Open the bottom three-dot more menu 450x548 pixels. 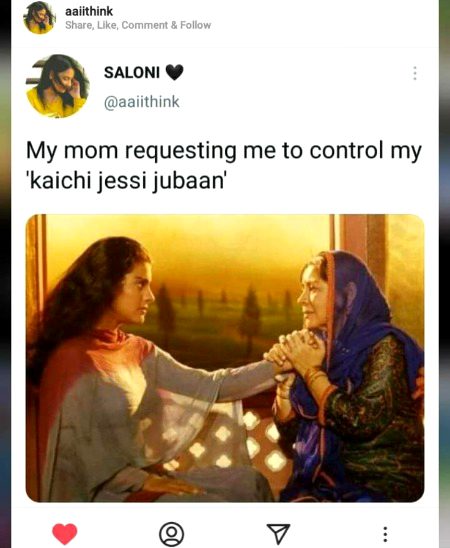pos(385,534)
